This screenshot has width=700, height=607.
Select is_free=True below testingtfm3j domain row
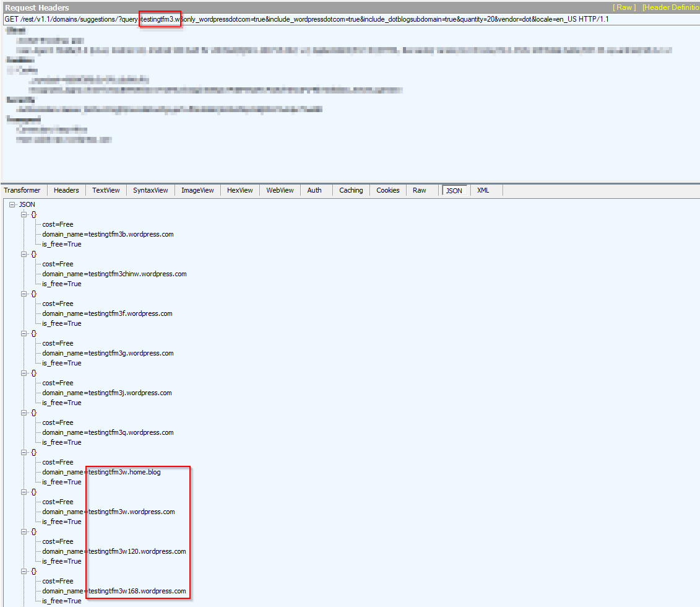click(62, 403)
